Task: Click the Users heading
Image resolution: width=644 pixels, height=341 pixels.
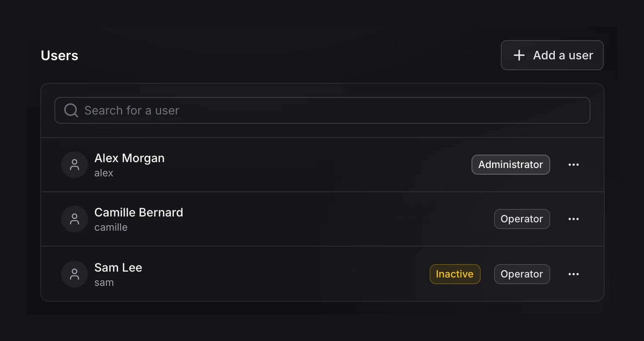Action: [60, 55]
